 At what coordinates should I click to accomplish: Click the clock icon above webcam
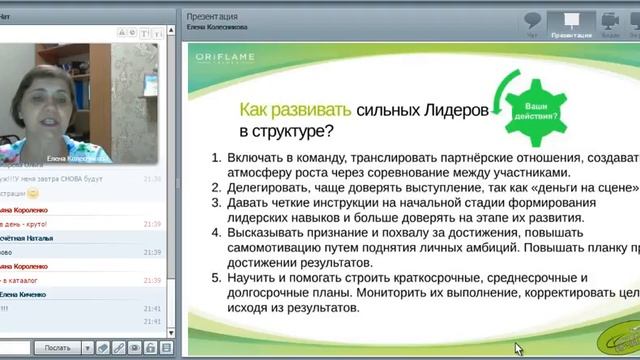tap(133, 32)
